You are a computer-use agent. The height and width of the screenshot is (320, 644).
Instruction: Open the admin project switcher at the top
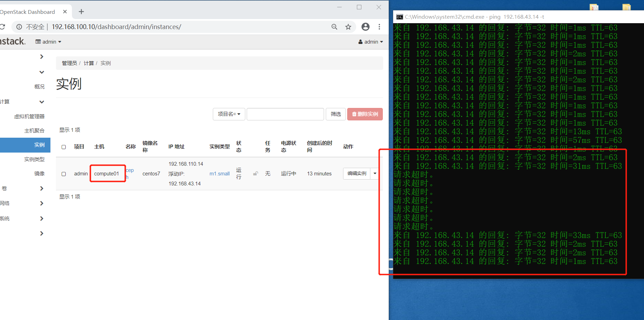(x=48, y=42)
